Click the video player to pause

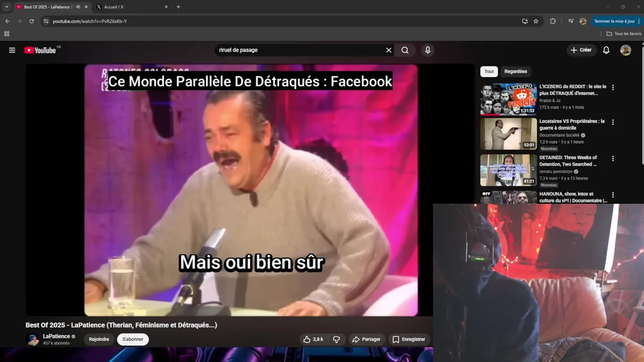tap(251, 190)
